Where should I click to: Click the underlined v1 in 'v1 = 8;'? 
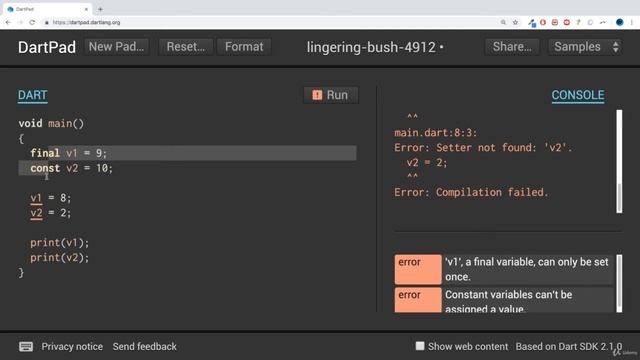[36, 198]
